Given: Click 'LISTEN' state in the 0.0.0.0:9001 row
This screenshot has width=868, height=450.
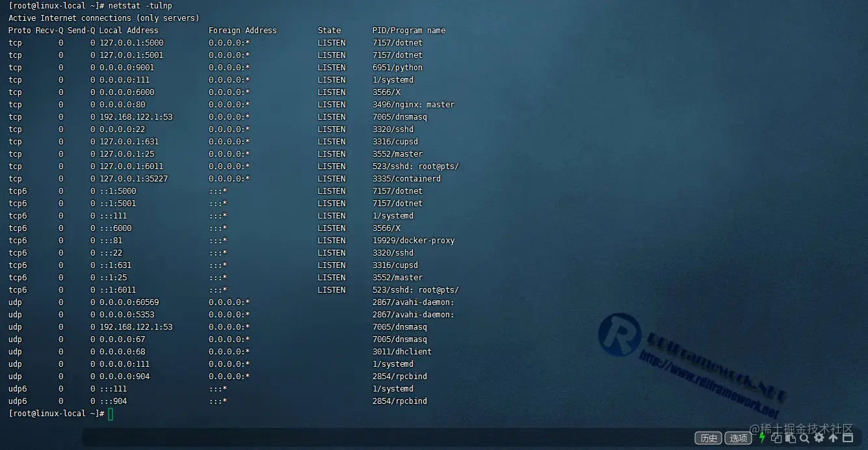Looking at the screenshot, I should click(332, 68).
